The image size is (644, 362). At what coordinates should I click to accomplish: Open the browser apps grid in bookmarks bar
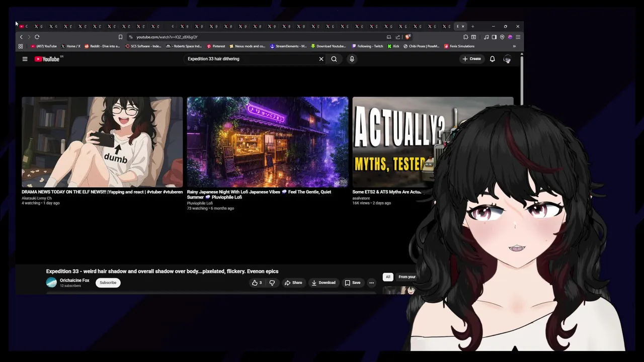point(21,46)
